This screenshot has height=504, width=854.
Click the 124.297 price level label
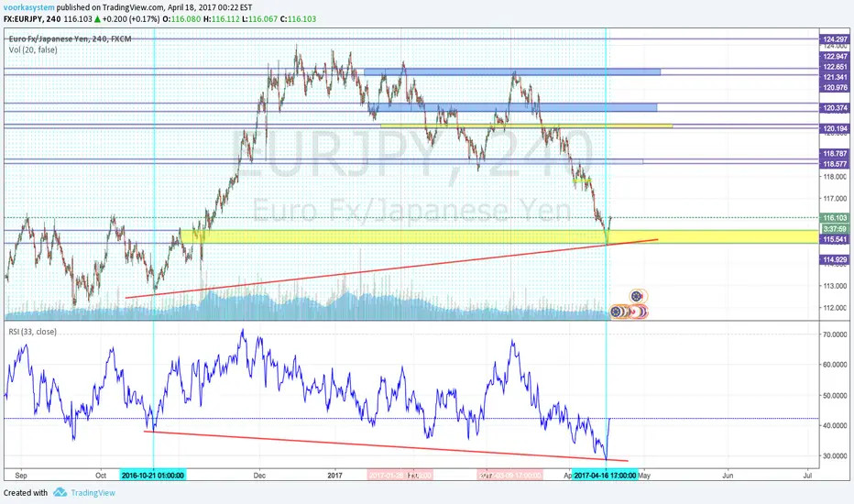(835, 39)
